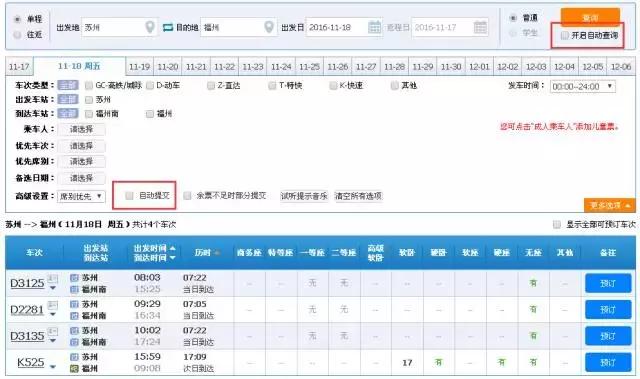Switch to the 12-06 date tab

pos(621,66)
